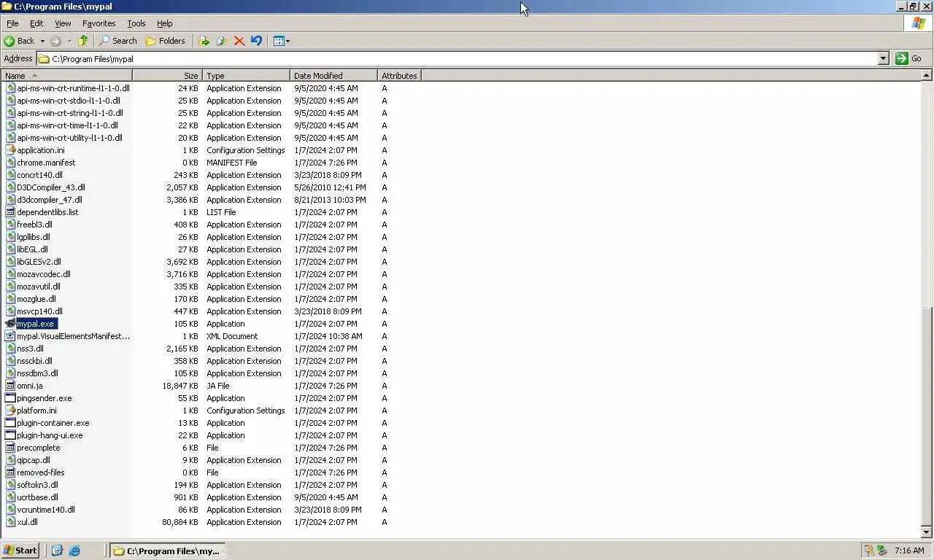Select mypal.exe application icon

[10, 324]
